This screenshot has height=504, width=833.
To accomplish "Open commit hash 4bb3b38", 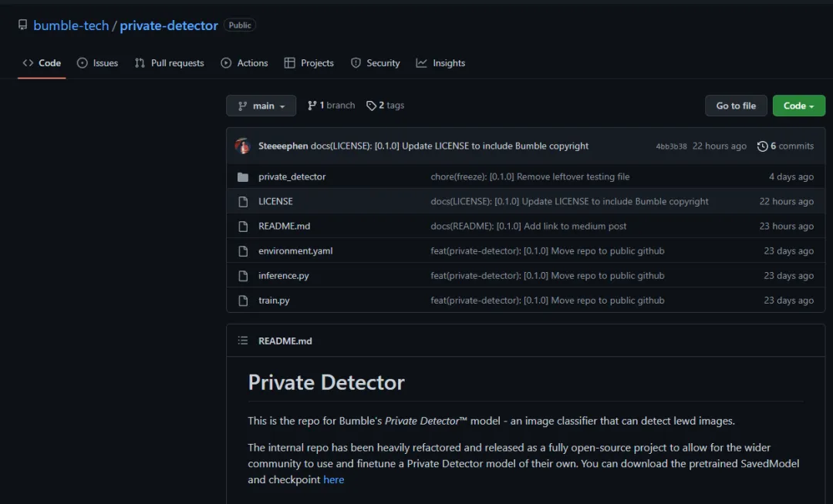I will coord(671,146).
